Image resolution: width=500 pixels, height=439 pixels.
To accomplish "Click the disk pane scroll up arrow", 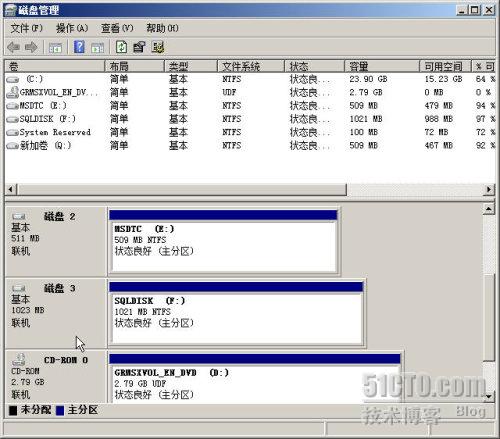I will 489,209.
